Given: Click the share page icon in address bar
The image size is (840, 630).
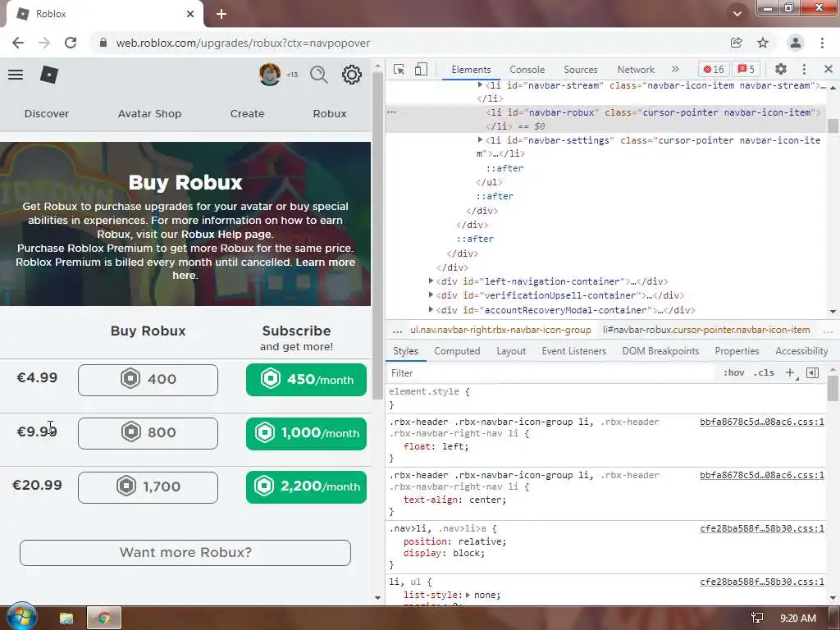Looking at the screenshot, I should 737,43.
